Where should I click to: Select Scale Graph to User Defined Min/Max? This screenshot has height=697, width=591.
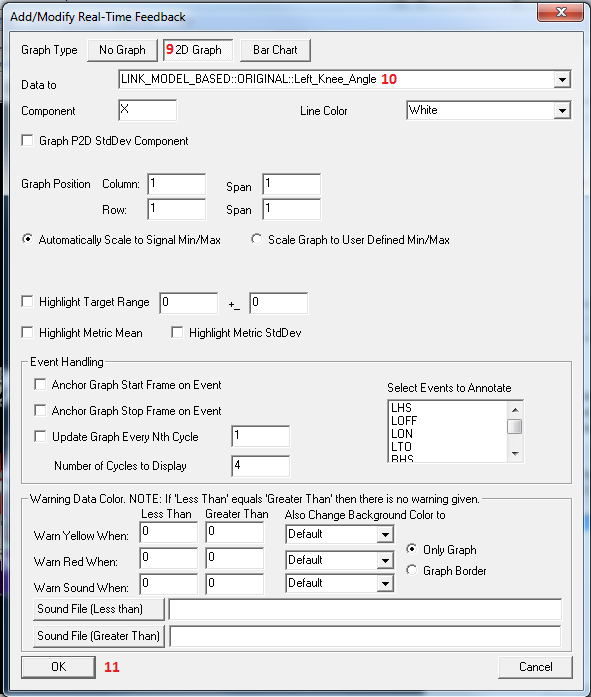[256, 239]
